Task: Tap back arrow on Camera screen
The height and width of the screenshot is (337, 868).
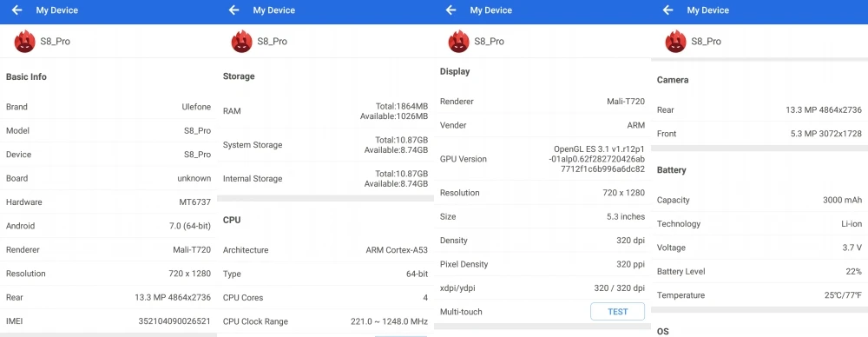Action: [x=667, y=10]
